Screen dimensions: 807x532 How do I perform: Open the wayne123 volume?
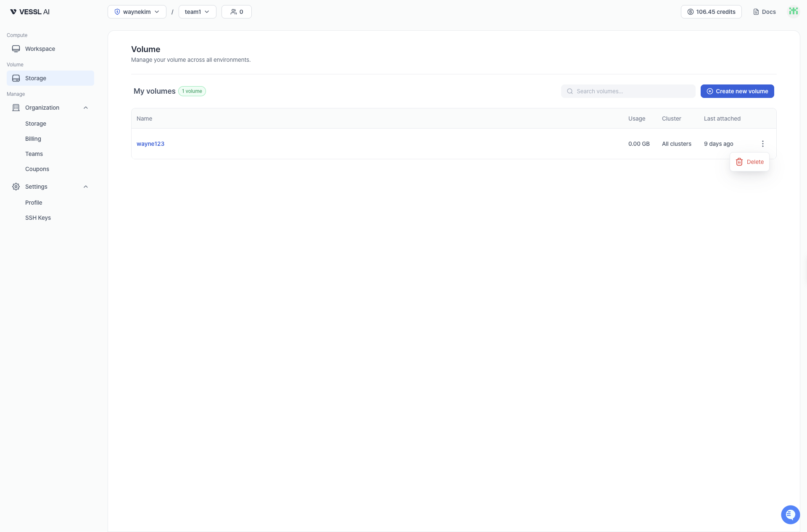point(150,144)
